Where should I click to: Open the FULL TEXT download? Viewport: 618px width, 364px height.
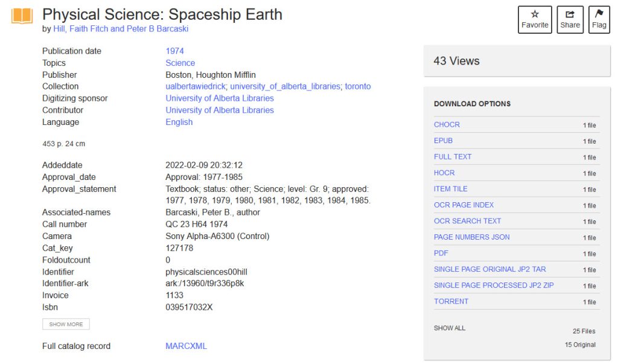pyautogui.click(x=453, y=157)
